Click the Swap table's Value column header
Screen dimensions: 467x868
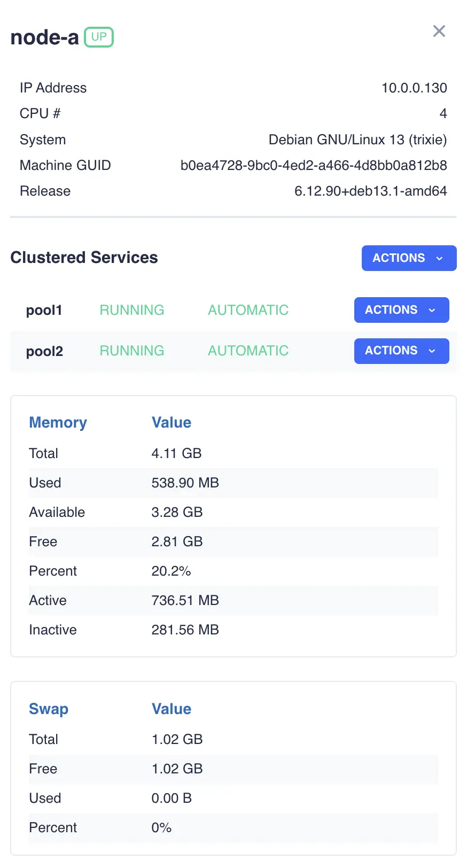171,709
